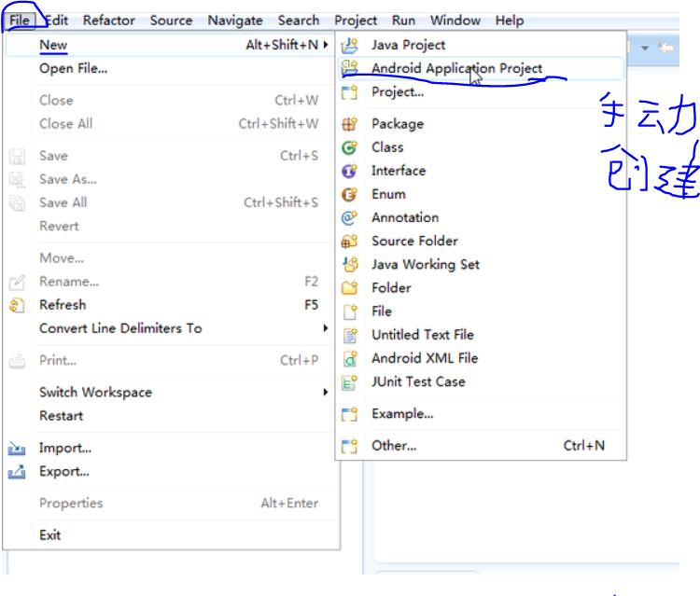Open the File menu

pos(20,21)
